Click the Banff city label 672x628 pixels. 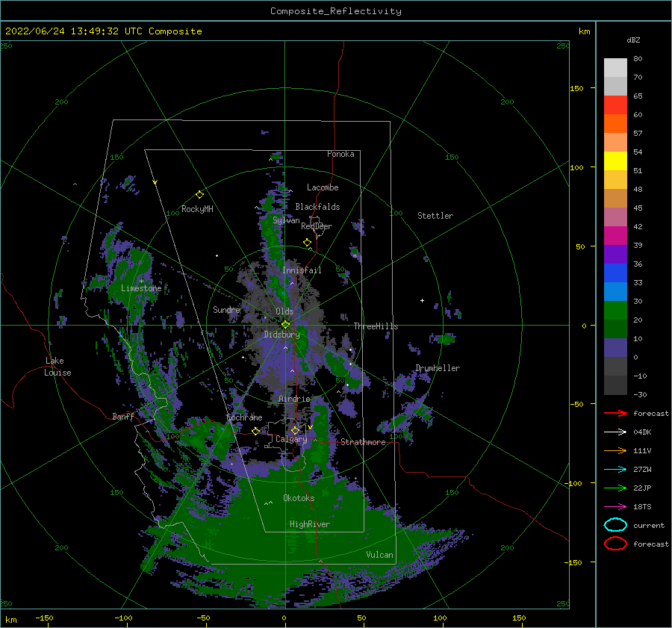coord(123,416)
